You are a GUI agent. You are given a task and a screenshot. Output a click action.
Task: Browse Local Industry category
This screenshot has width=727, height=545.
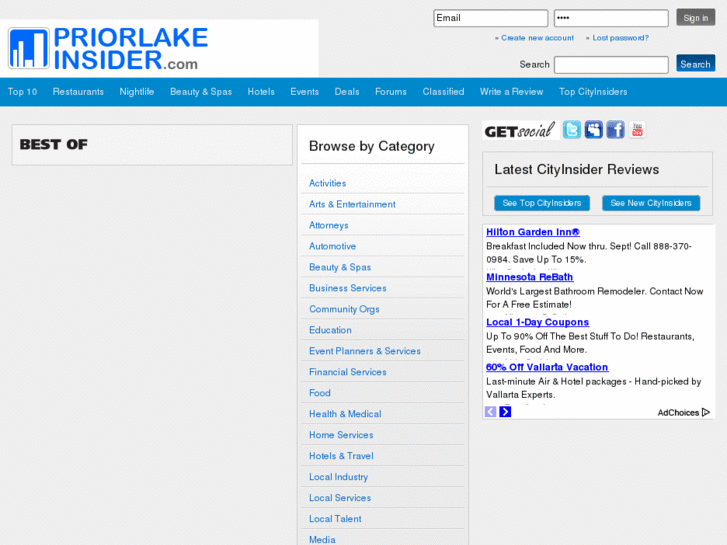pyautogui.click(x=338, y=477)
